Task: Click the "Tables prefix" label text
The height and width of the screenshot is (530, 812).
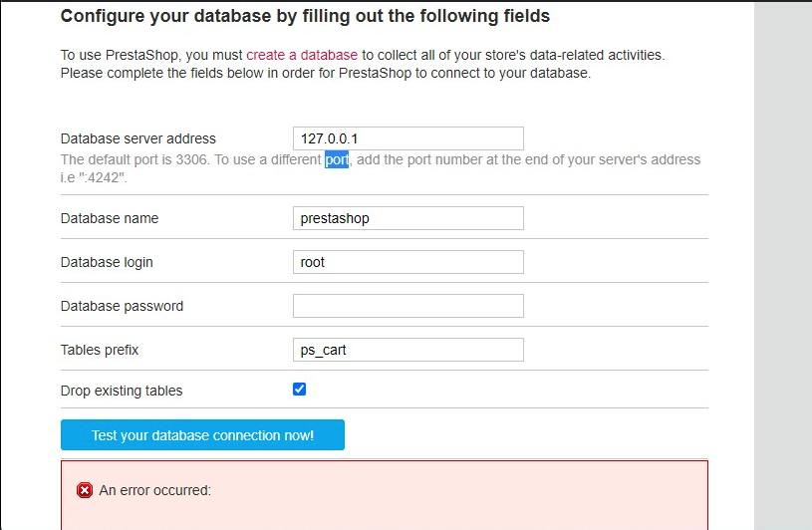Action: click(x=101, y=350)
